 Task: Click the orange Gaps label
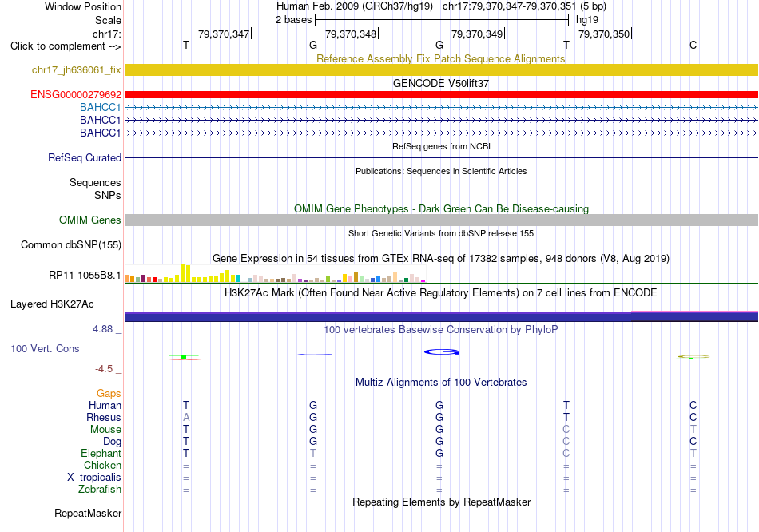click(x=109, y=394)
